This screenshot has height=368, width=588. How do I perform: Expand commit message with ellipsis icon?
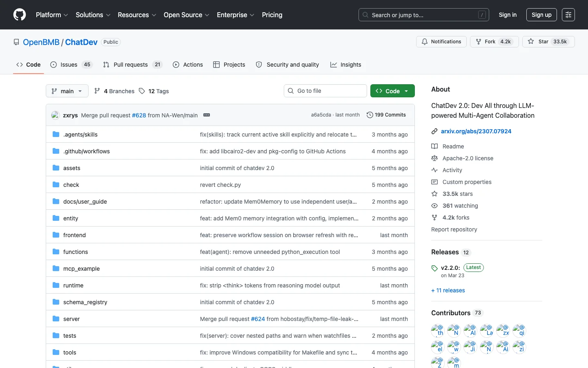click(207, 115)
